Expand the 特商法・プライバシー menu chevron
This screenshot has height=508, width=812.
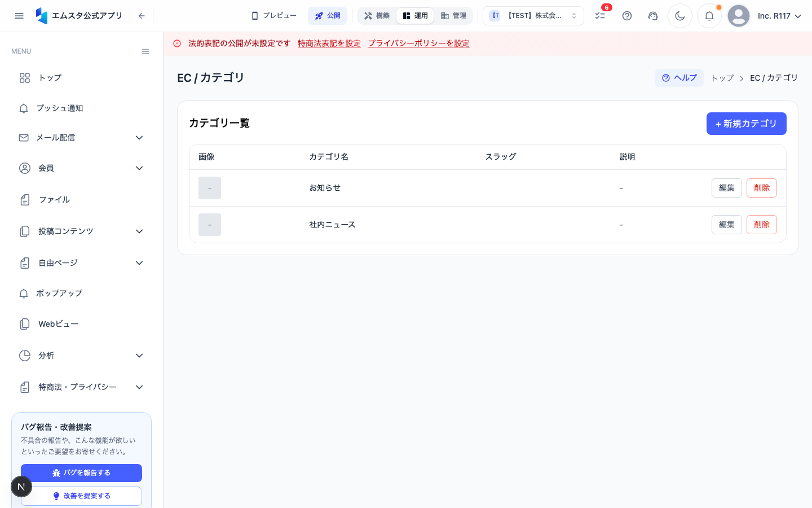coord(139,387)
